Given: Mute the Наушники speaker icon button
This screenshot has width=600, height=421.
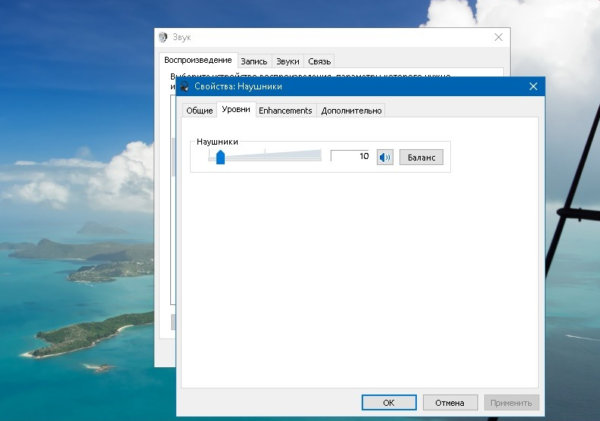Looking at the screenshot, I should (x=385, y=157).
